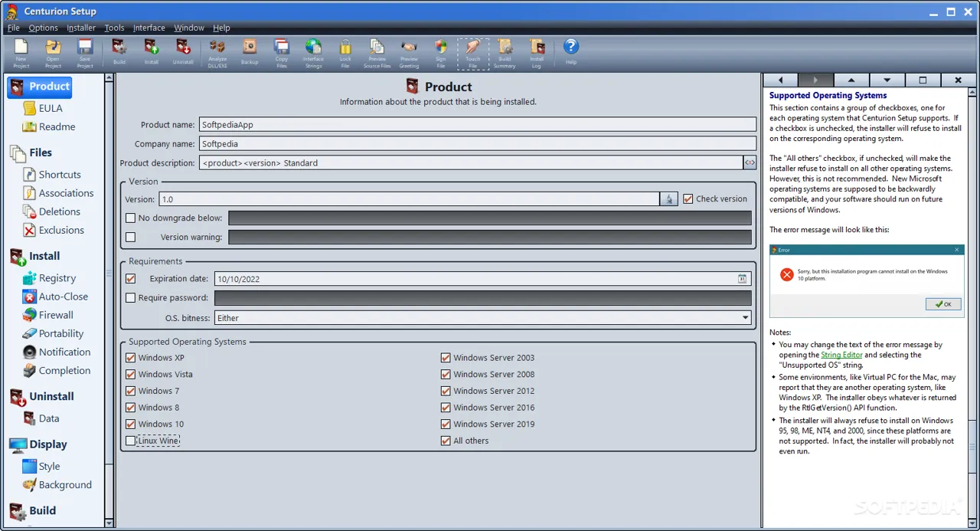The width and height of the screenshot is (980, 531).
Task: Open the Readme sidebar page
Action: point(49,126)
